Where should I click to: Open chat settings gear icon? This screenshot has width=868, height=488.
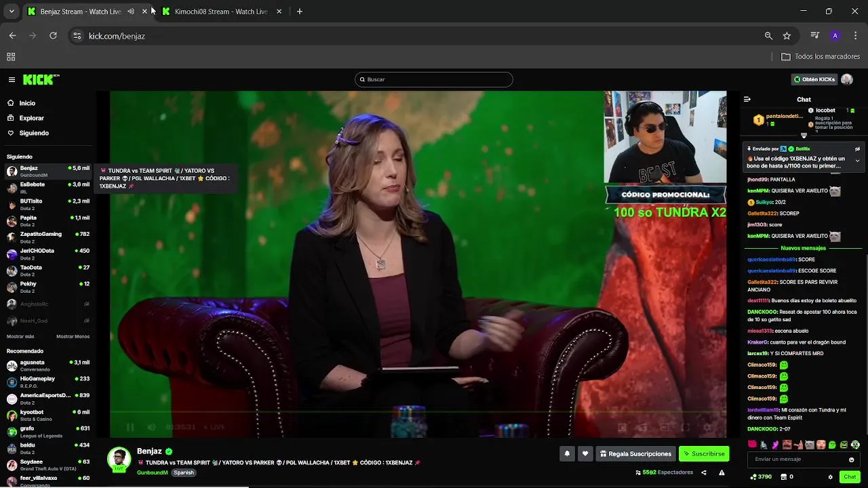click(x=830, y=476)
